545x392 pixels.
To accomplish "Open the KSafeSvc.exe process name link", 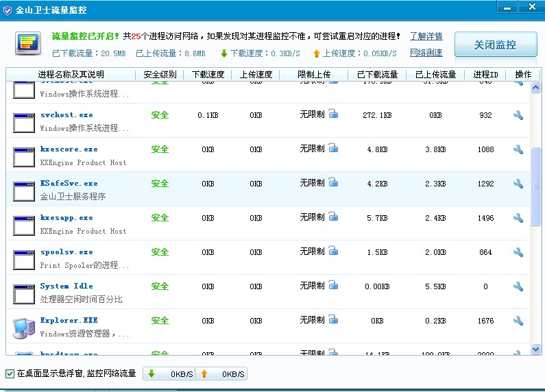I will pos(69,183).
